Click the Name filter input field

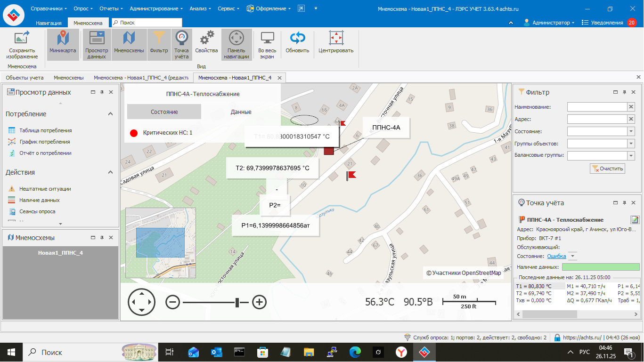pyautogui.click(x=596, y=107)
